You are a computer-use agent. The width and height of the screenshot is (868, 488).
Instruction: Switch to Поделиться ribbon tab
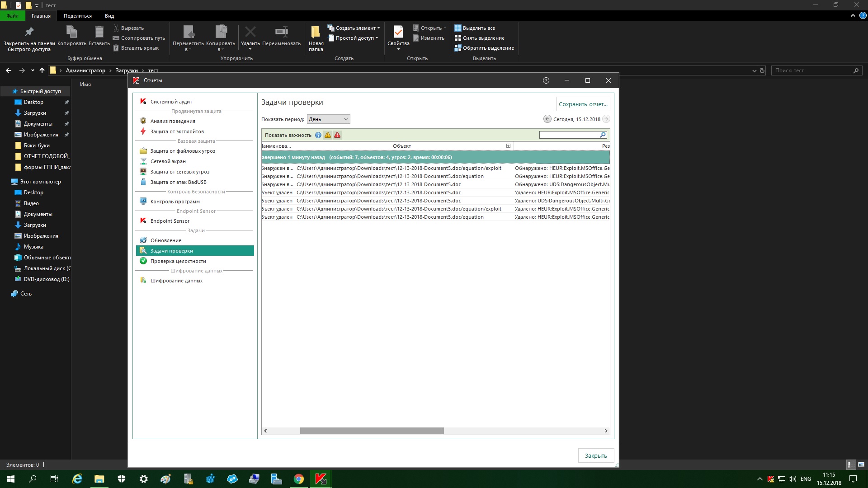[77, 16]
